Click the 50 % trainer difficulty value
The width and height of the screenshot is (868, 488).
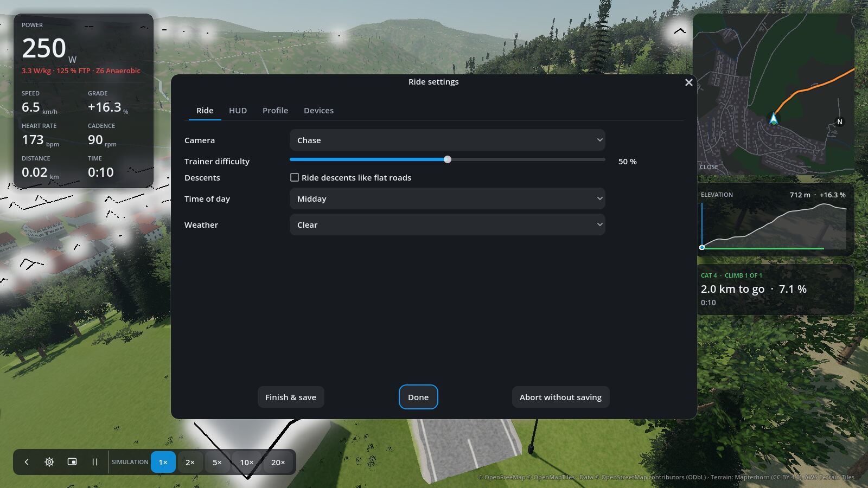point(628,162)
